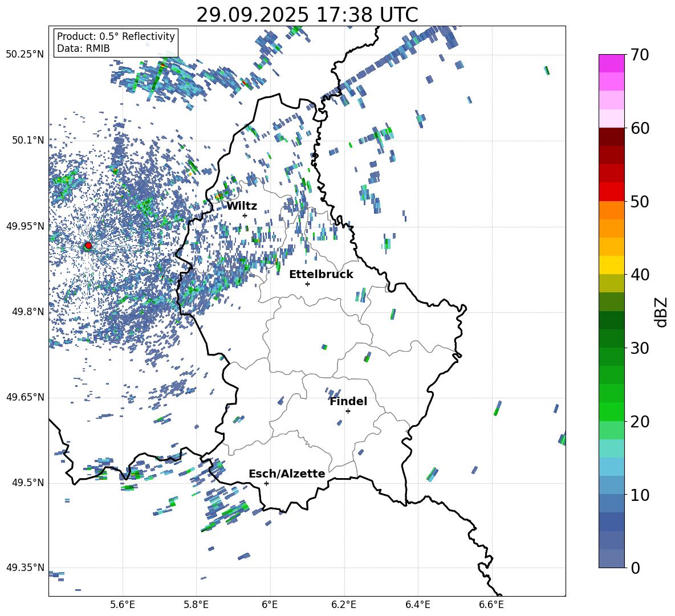Click the dBZ colorbar axis label
This screenshot has width=675, height=616.
point(662,312)
